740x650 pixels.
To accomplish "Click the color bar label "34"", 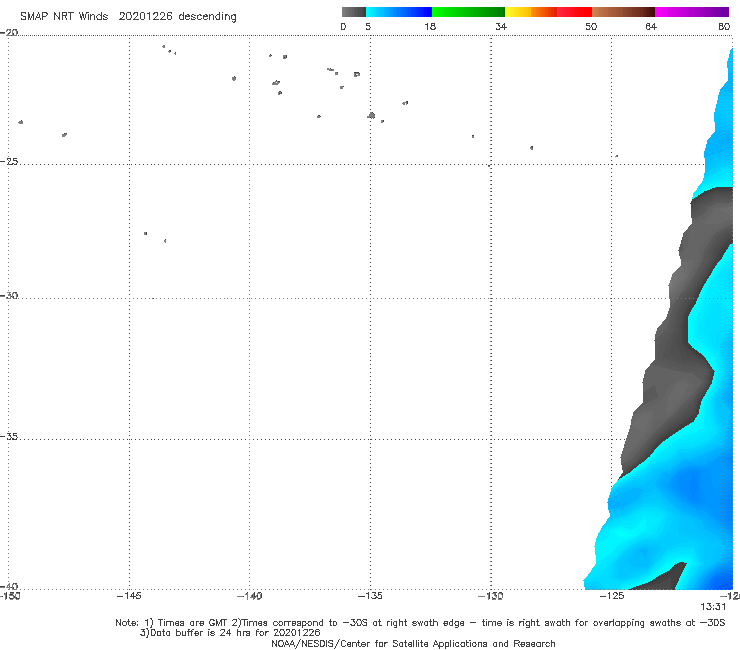I will pos(501,26).
